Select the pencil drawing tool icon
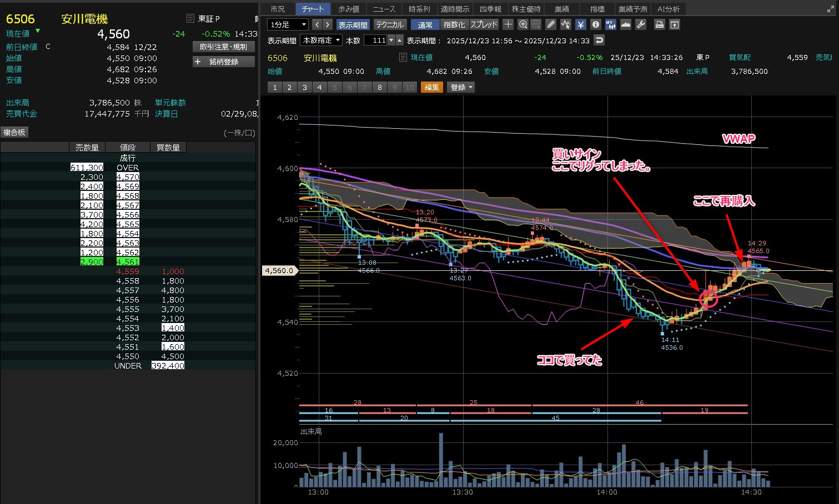The image size is (839, 504). point(551,24)
